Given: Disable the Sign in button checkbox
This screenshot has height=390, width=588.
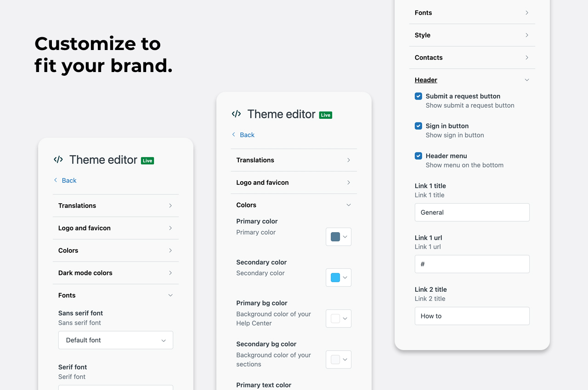Looking at the screenshot, I should [418, 126].
